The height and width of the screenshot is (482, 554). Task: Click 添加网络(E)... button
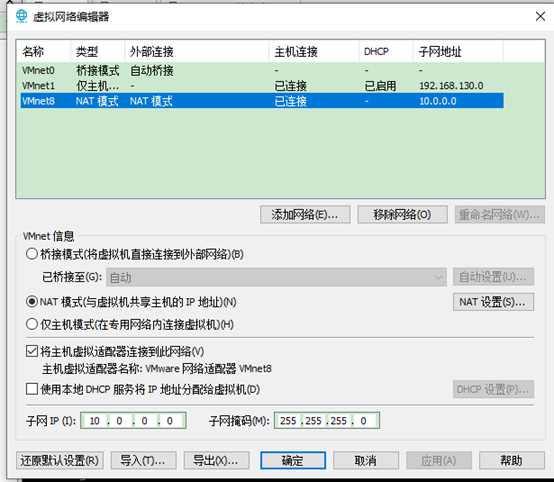tap(305, 214)
